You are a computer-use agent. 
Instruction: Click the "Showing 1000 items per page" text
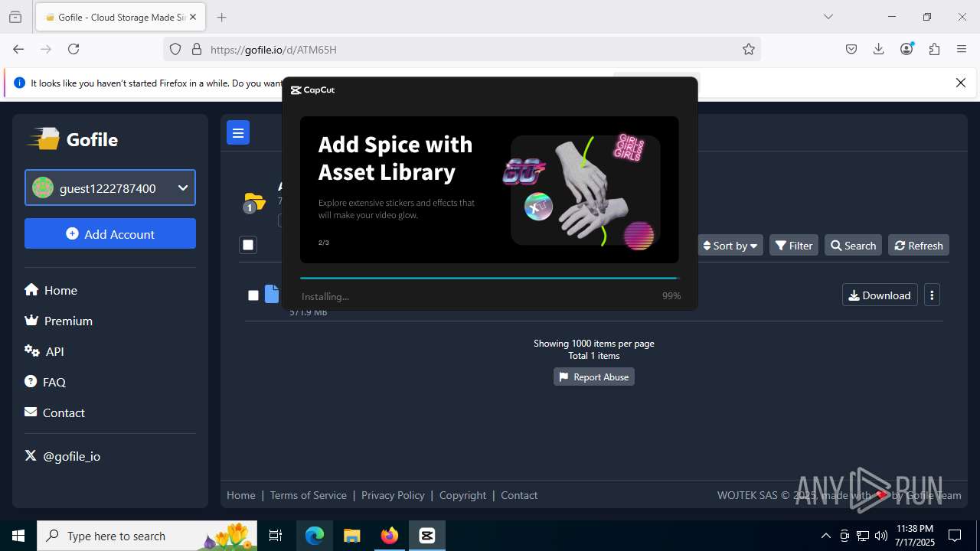click(594, 344)
